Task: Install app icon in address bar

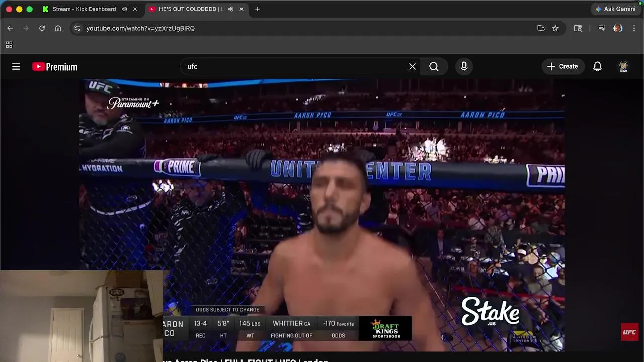Action: click(541, 28)
